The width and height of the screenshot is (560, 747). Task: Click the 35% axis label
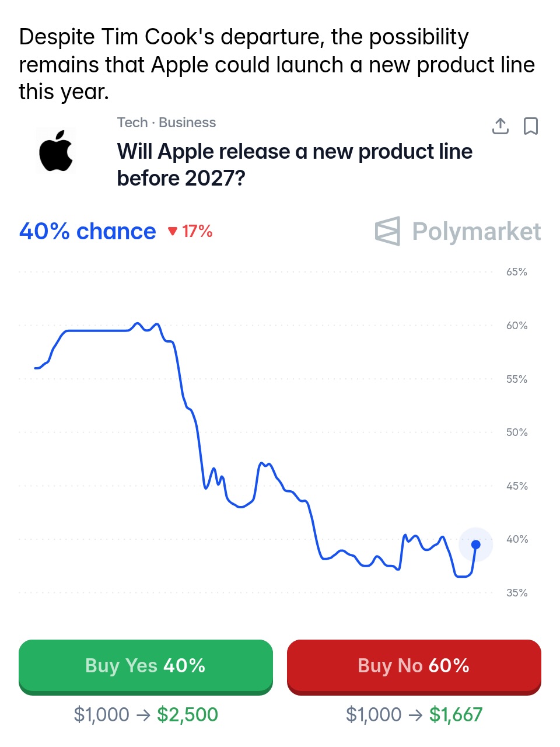[x=516, y=593]
